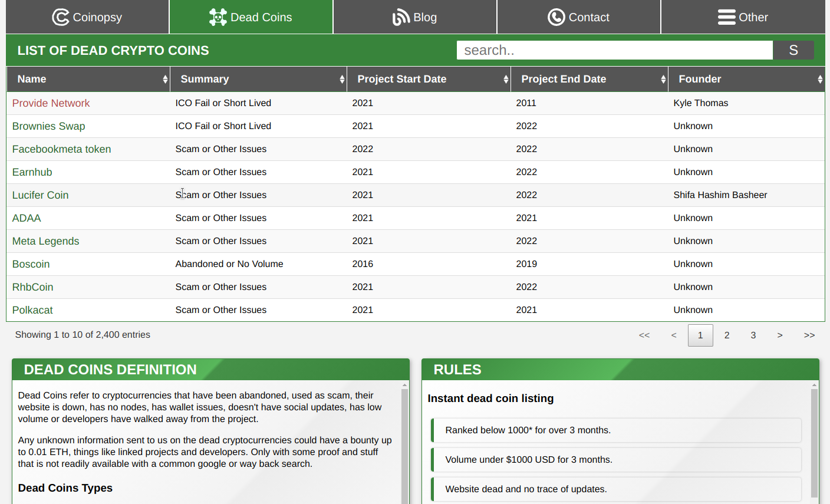Click the Dead Coins Types heading

tap(65, 488)
